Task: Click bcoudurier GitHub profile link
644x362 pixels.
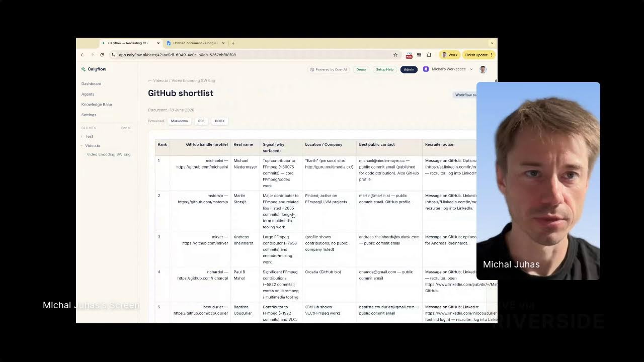Action: 201,313
